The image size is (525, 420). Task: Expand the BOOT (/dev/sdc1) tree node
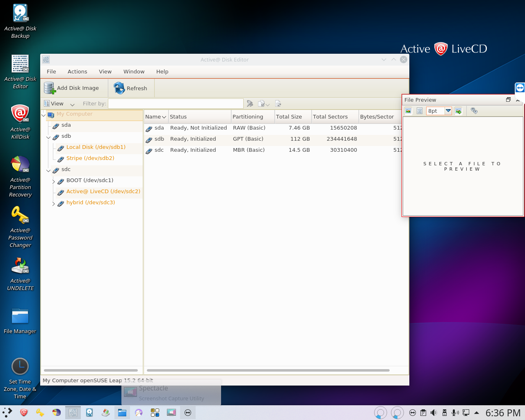[x=53, y=181]
